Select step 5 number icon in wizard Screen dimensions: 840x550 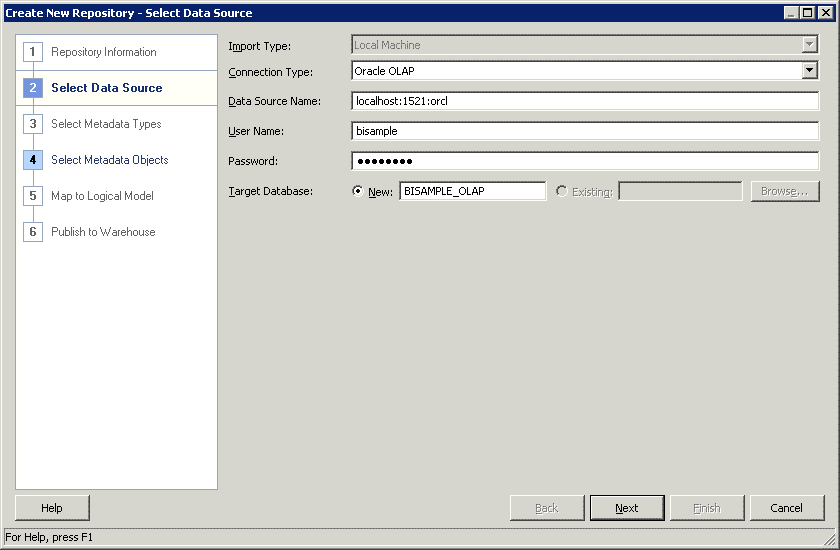(x=33, y=195)
